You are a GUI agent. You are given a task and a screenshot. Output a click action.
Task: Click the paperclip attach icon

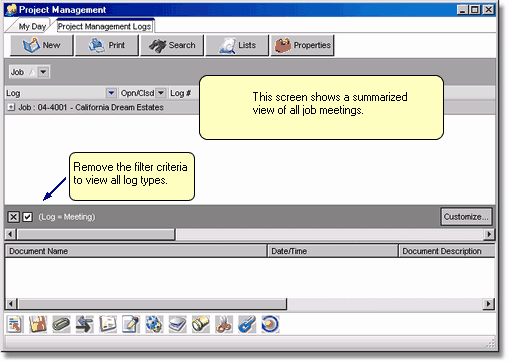click(61, 324)
